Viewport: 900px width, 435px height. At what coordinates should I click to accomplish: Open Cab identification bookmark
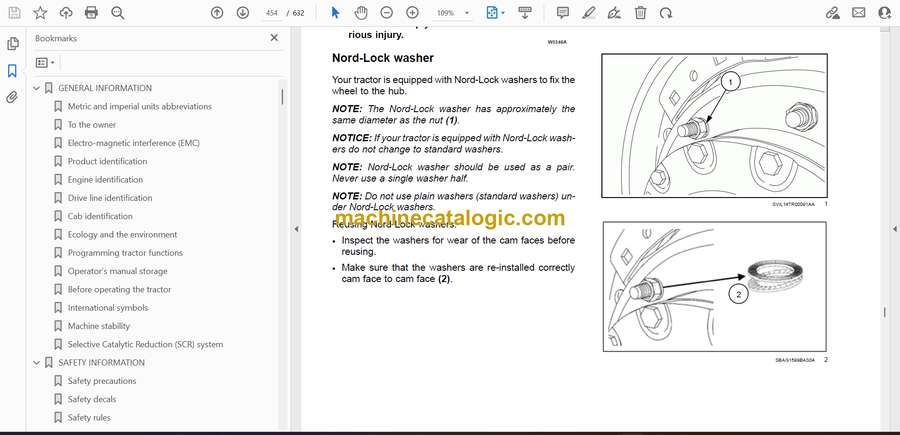pos(100,216)
